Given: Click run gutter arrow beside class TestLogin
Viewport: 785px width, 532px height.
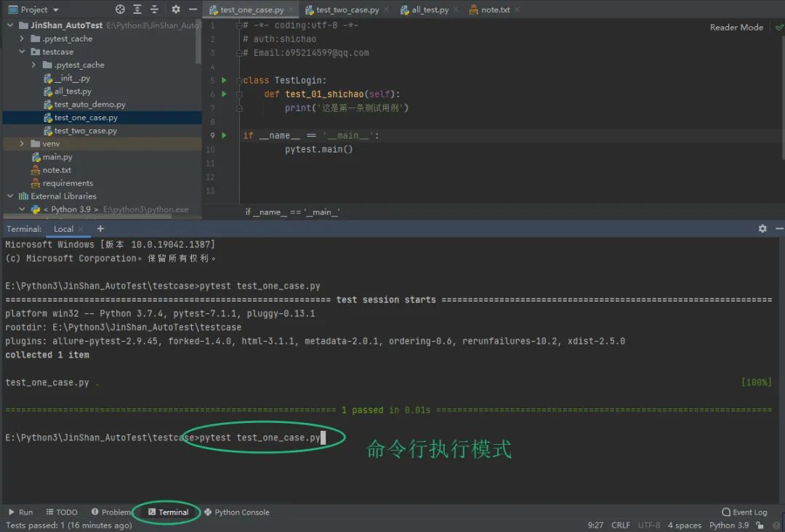Looking at the screenshot, I should (x=225, y=80).
